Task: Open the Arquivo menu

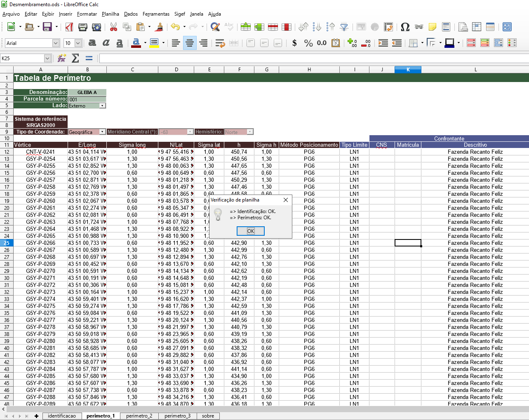Action: pyautogui.click(x=11, y=14)
